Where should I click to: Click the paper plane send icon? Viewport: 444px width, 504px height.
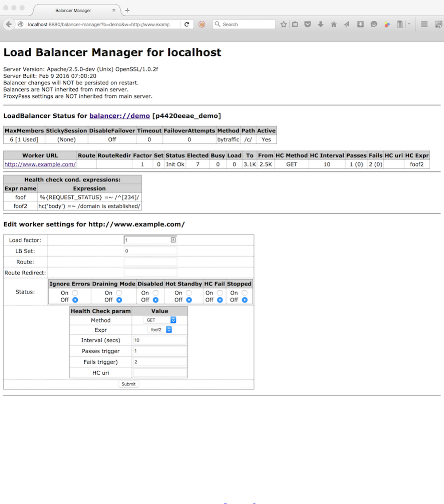tap(346, 24)
